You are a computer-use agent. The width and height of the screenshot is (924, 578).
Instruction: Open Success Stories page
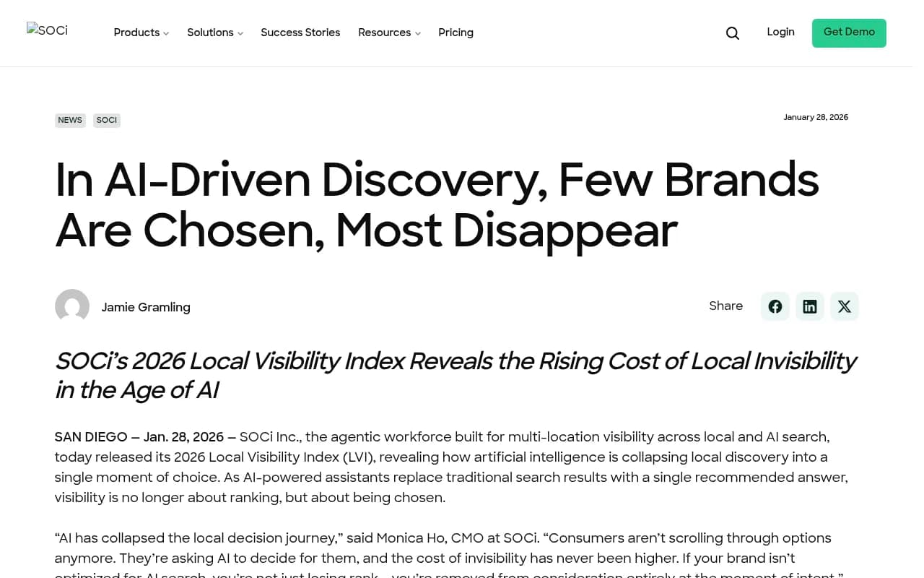(x=300, y=33)
